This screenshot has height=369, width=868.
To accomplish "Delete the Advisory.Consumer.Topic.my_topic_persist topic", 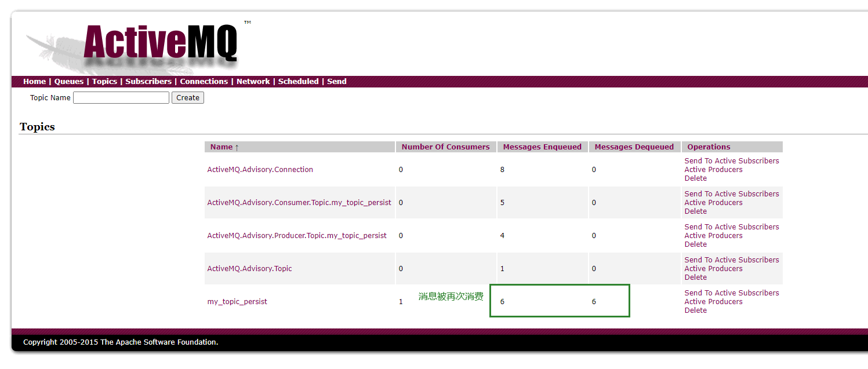I will pyautogui.click(x=695, y=211).
